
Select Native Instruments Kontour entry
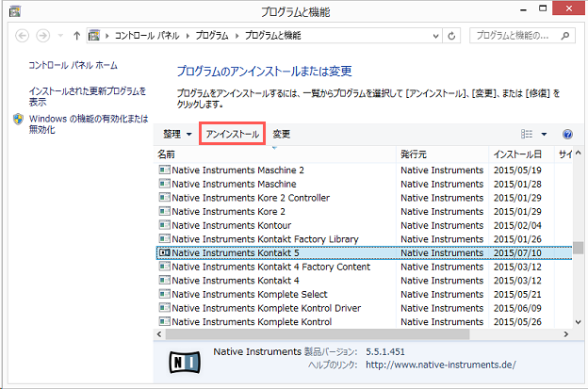[363, 226]
